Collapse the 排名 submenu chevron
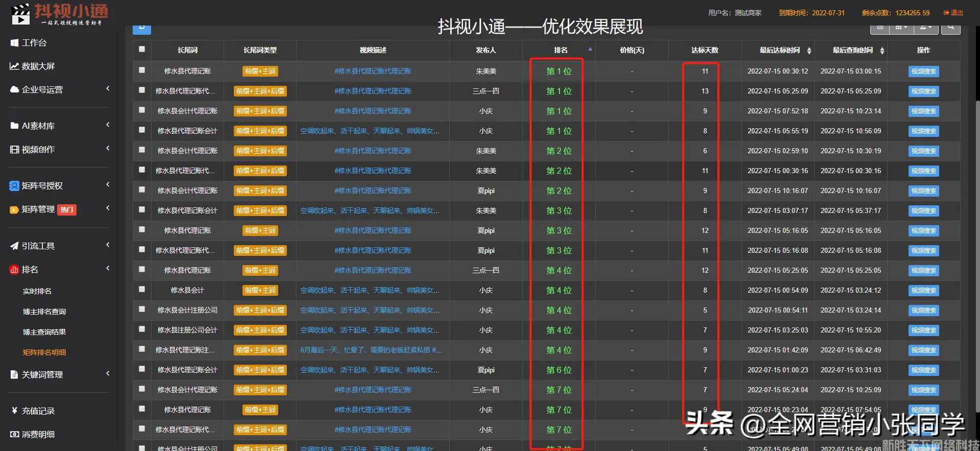Viewport: 980px width, 451px height. pos(108,269)
